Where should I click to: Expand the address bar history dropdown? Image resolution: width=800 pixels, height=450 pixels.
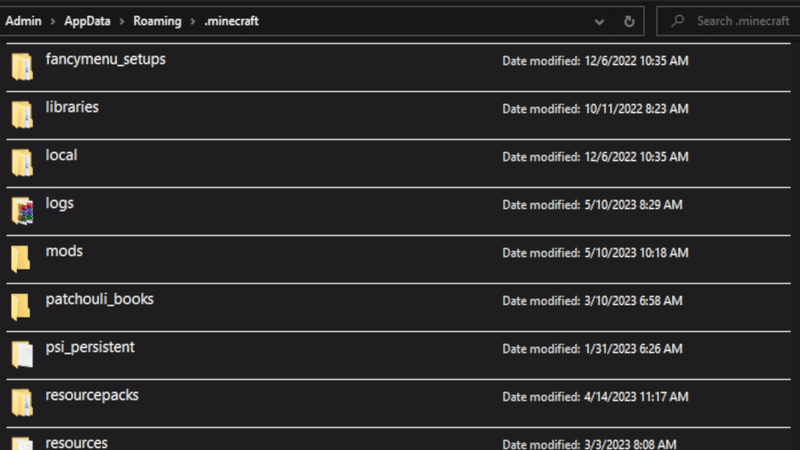[x=599, y=21]
